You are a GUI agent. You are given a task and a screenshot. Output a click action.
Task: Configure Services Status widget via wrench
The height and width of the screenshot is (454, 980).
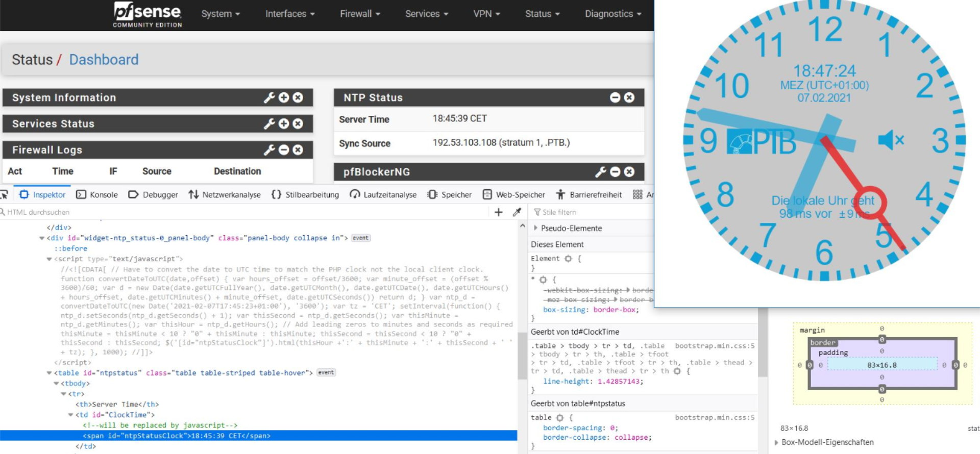(x=269, y=123)
